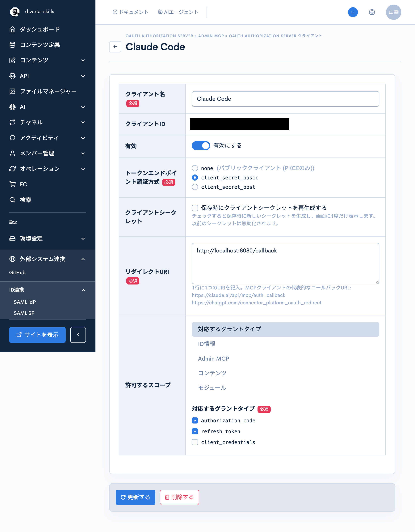Collapse sidebar with the chevron-left button
This screenshot has height=532, width=415.
[78, 335]
